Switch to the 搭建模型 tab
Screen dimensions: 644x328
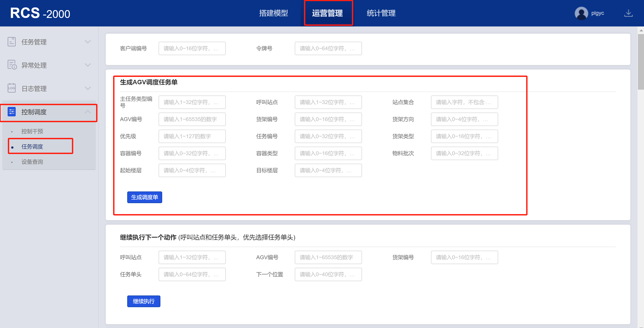[274, 13]
